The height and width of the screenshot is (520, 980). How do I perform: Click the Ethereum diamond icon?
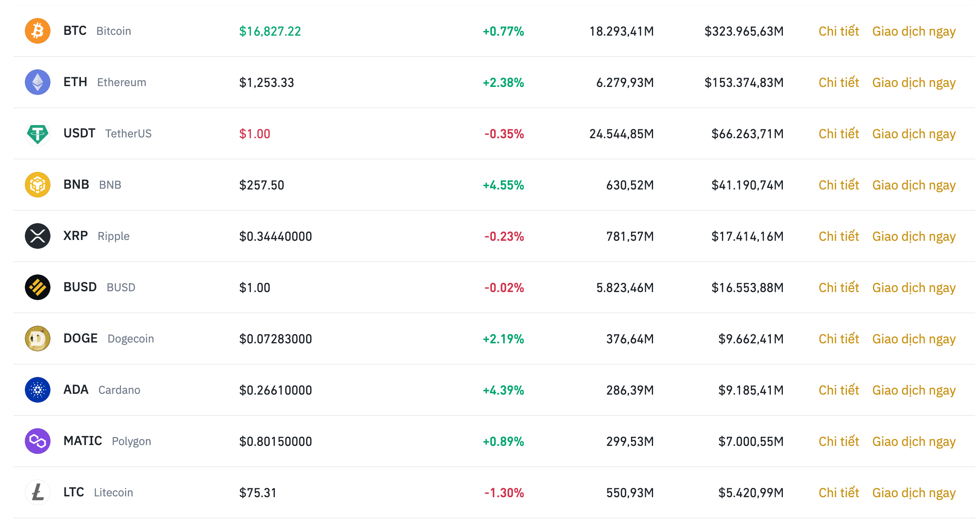click(x=38, y=82)
